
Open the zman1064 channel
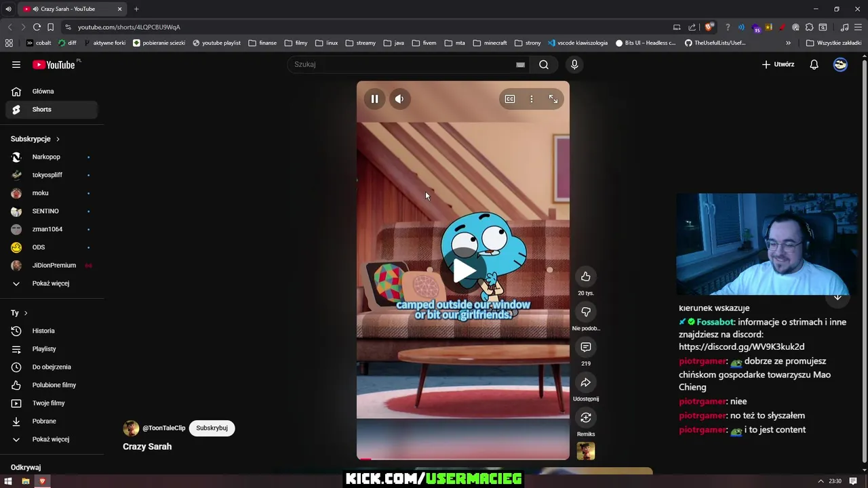pos(52,229)
